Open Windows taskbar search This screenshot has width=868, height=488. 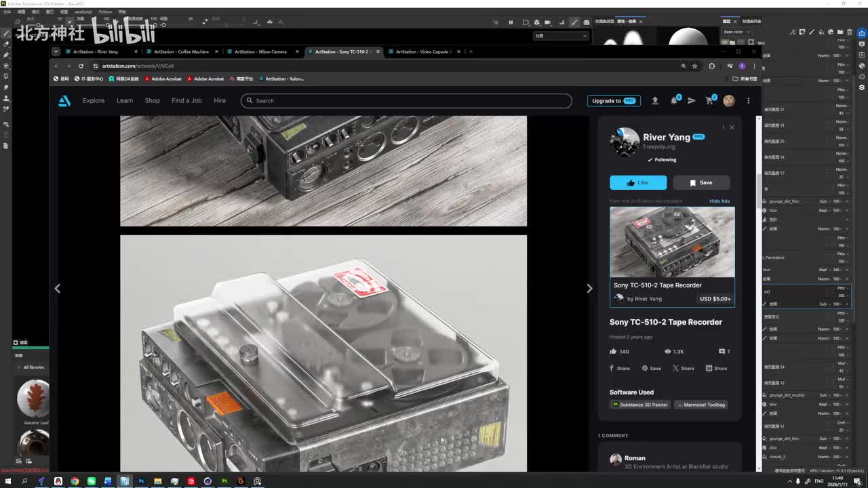coord(24,481)
